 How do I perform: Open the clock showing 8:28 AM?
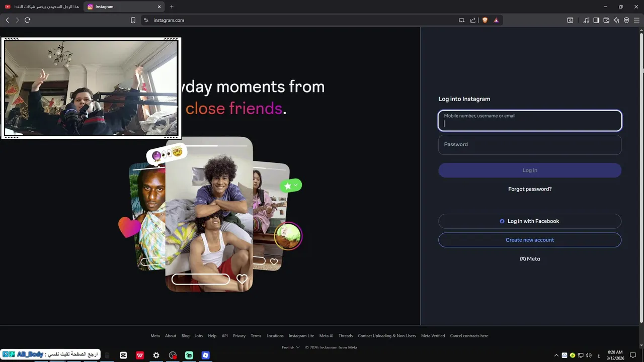pos(615,355)
